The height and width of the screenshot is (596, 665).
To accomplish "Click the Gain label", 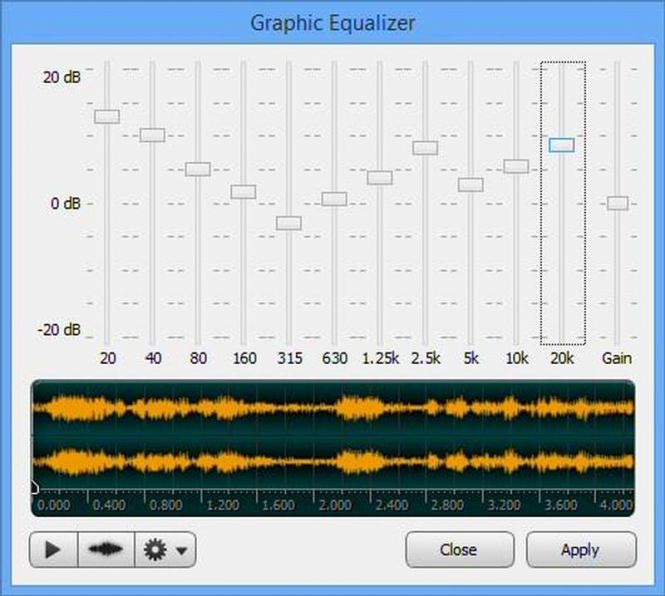I will click(617, 358).
